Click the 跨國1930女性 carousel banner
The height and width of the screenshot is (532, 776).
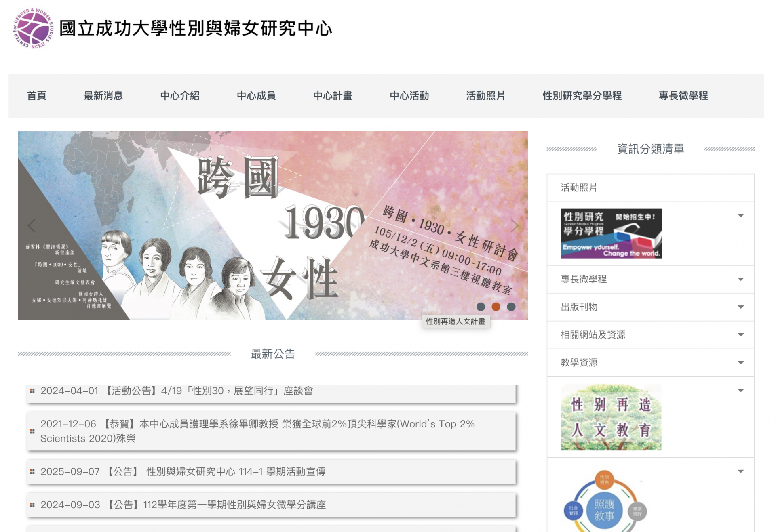[273, 225]
